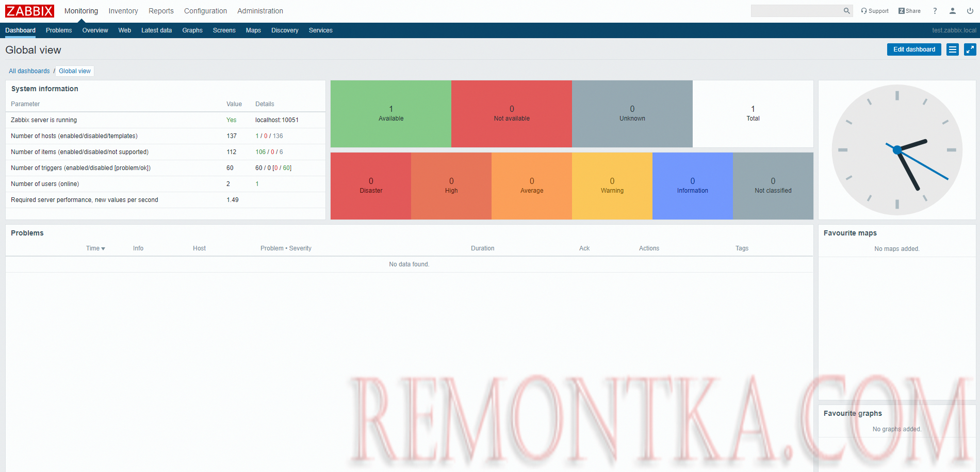Viewport: 980px width, 472px height.
Task: Go to the Discovery tab
Action: (x=285, y=30)
